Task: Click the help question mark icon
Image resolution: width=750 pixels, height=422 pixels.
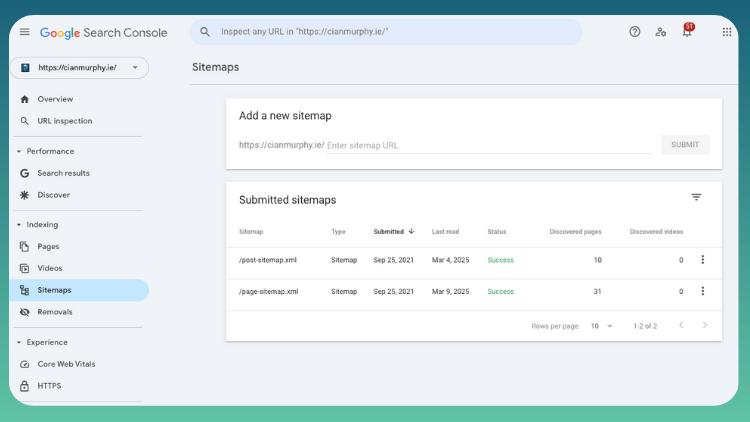Action: (634, 32)
